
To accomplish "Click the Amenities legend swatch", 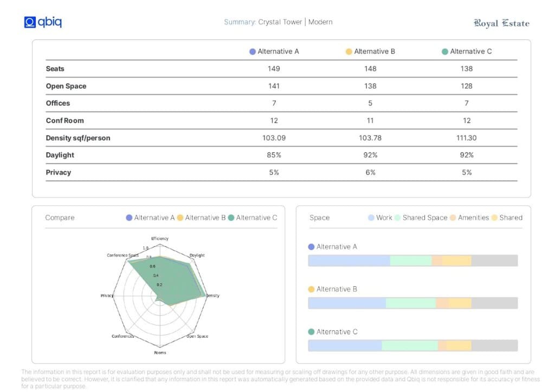I will [x=453, y=218].
